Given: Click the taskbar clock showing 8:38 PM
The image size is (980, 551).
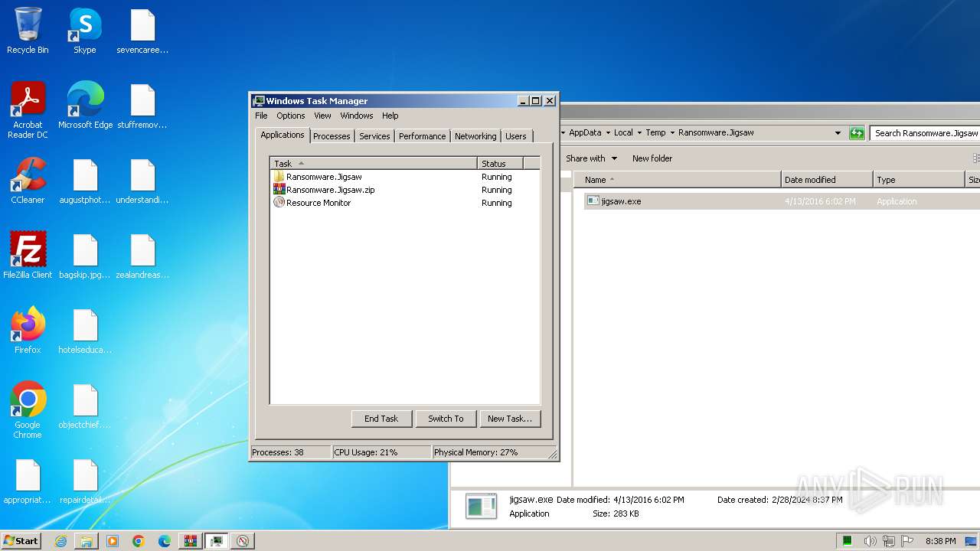Looking at the screenshot, I should point(940,541).
